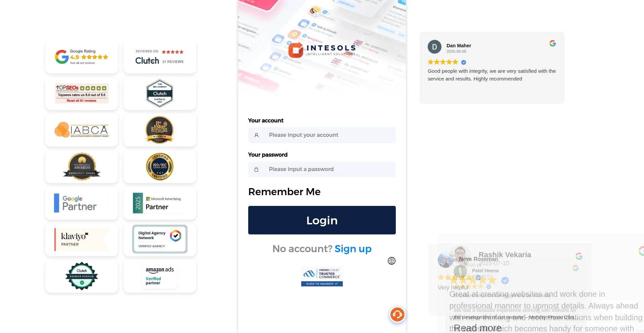Click the Google Rating 4.9 badge
644x333 pixels.
(x=82, y=57)
